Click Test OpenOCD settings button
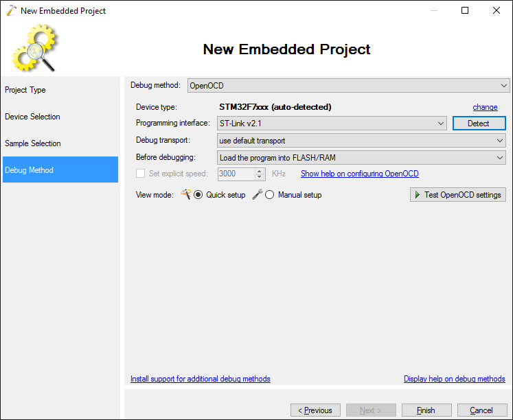The height and width of the screenshot is (420, 513). [x=457, y=195]
